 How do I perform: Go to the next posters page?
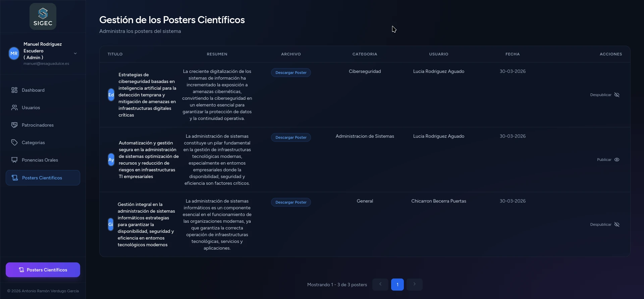[x=414, y=284]
